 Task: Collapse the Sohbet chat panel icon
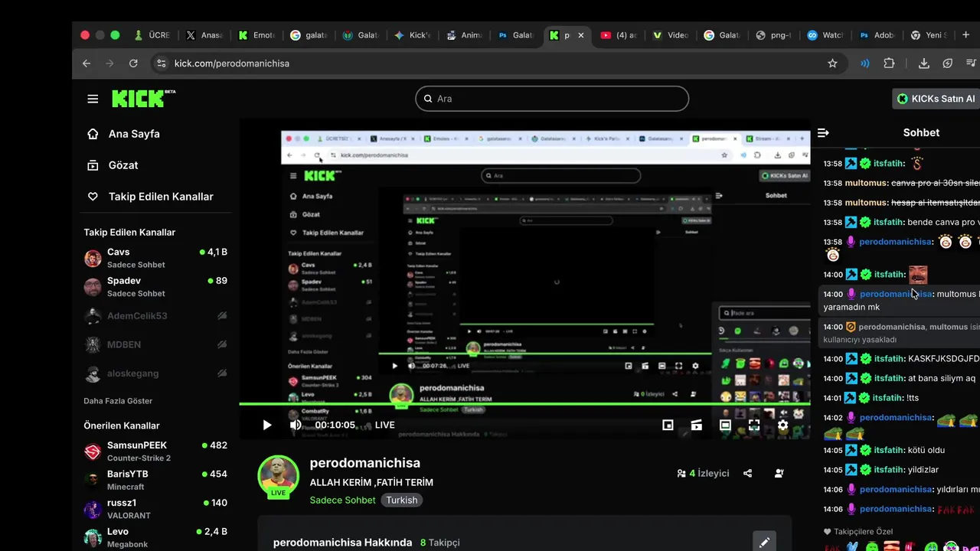(823, 132)
